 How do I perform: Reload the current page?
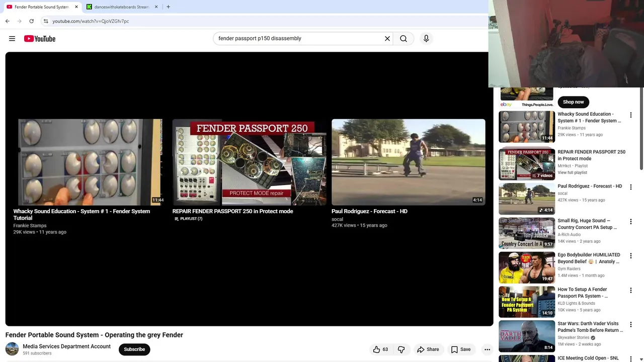click(32, 21)
